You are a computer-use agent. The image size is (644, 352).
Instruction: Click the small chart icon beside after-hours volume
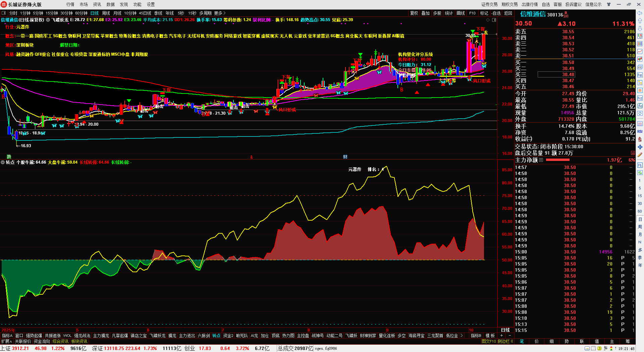tap(633, 153)
